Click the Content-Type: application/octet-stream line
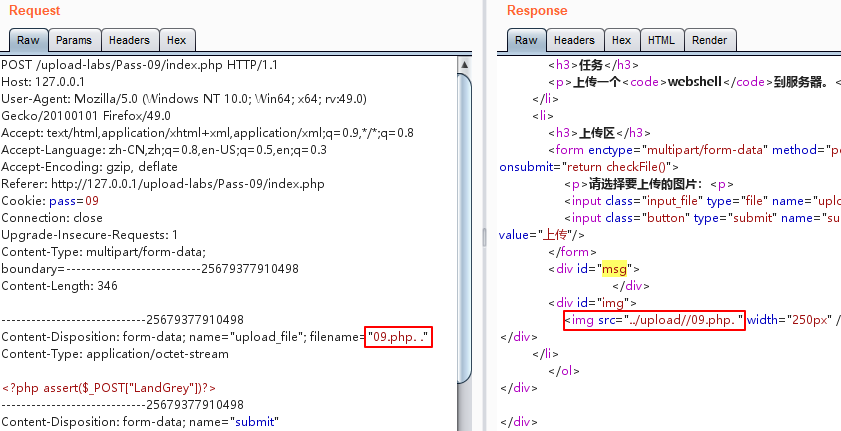This screenshot has width=841, height=431. 115,354
